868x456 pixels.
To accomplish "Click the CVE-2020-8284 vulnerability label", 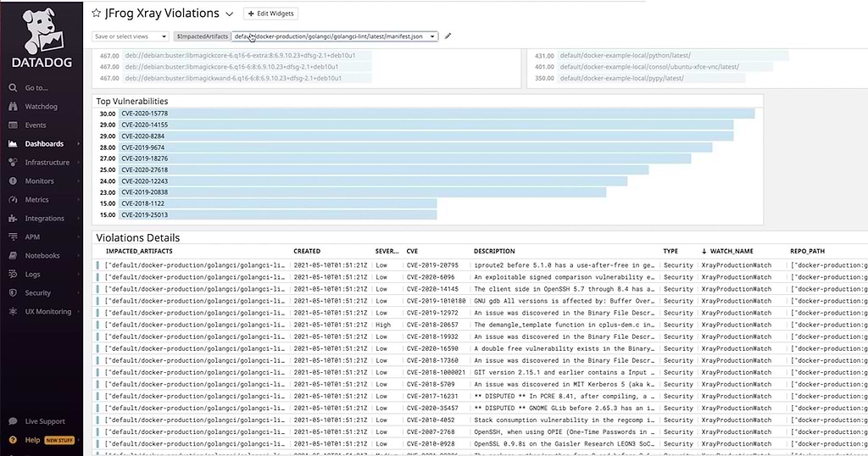I will pyautogui.click(x=142, y=136).
